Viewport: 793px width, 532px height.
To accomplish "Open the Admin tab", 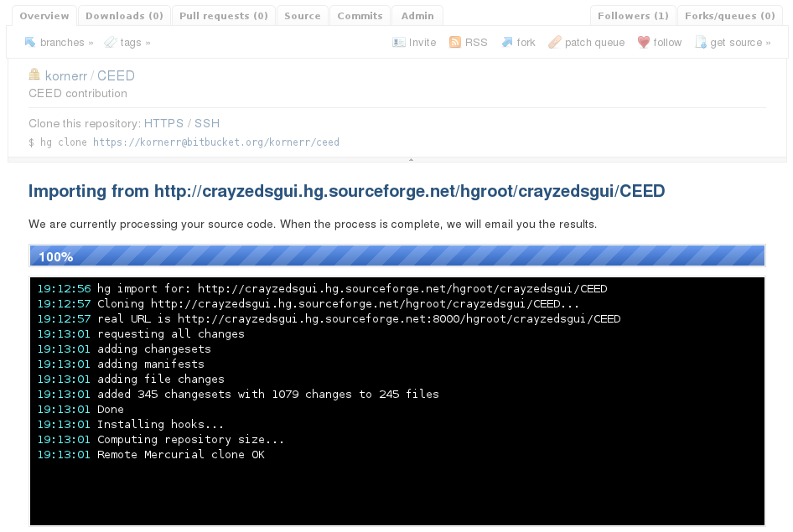I will tap(417, 16).
